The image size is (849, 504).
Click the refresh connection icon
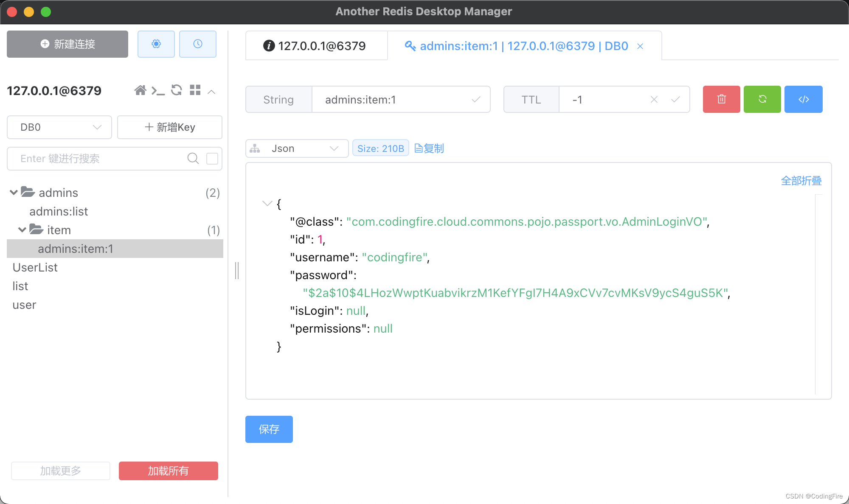pyautogui.click(x=177, y=91)
